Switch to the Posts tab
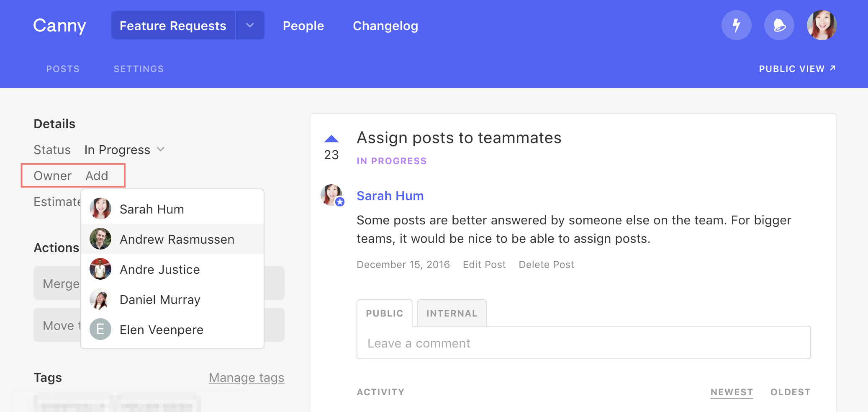Screen dimensions: 868x412 tap(63, 69)
